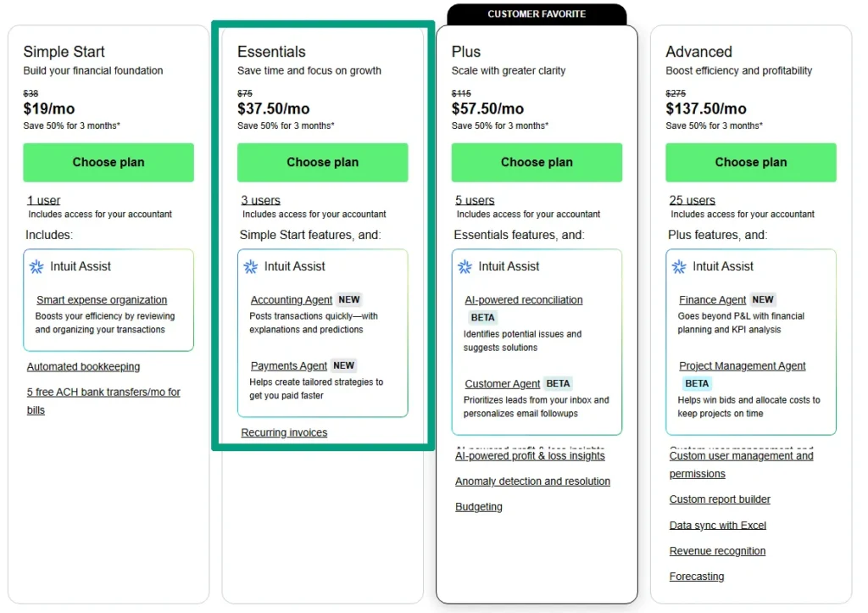Click the Budgeting link in Plus
Screen dimensions: 868x613
point(479,506)
